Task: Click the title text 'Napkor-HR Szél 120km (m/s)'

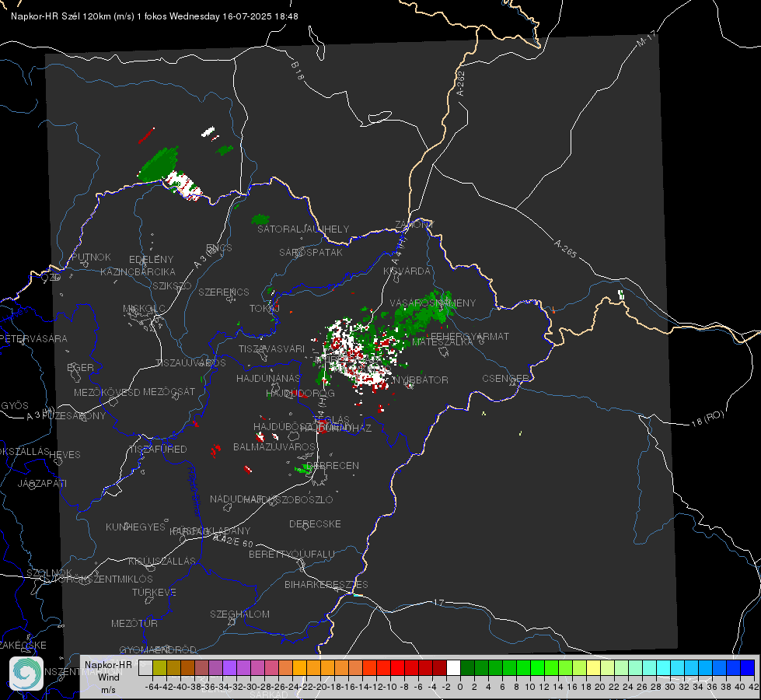Action: click(73, 16)
